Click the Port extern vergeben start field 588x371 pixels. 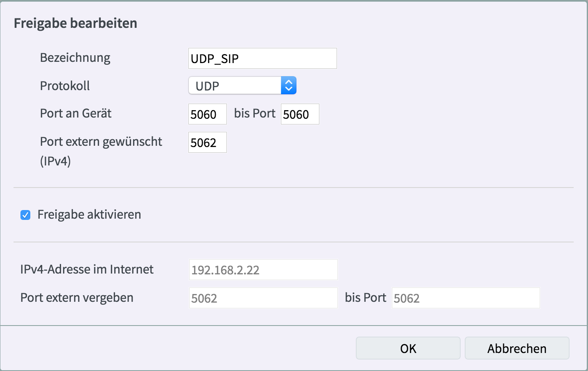(263, 298)
